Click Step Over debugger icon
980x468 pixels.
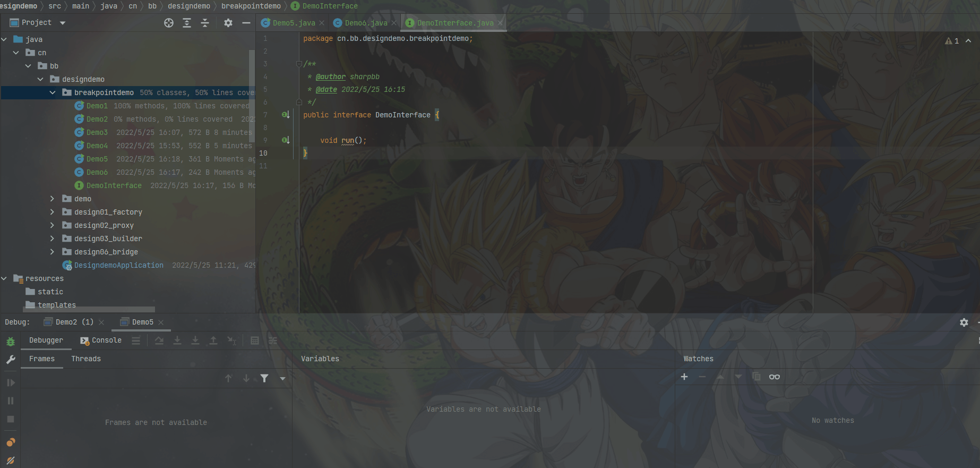159,341
